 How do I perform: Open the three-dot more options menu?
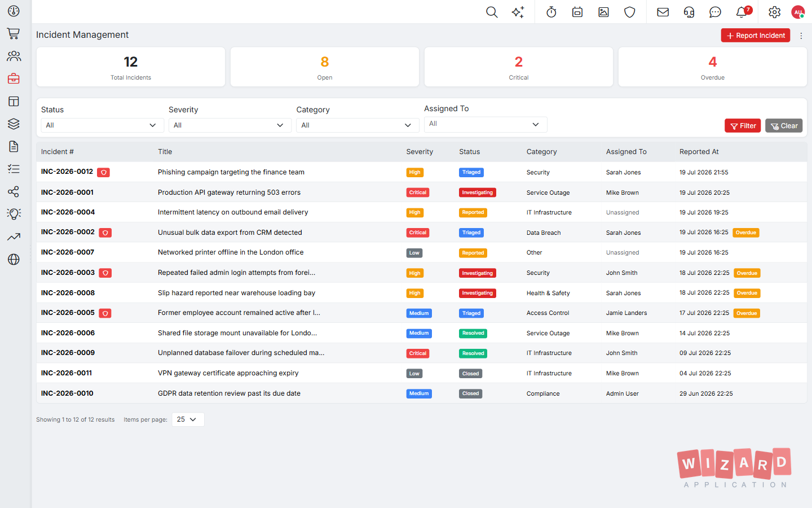[801, 36]
